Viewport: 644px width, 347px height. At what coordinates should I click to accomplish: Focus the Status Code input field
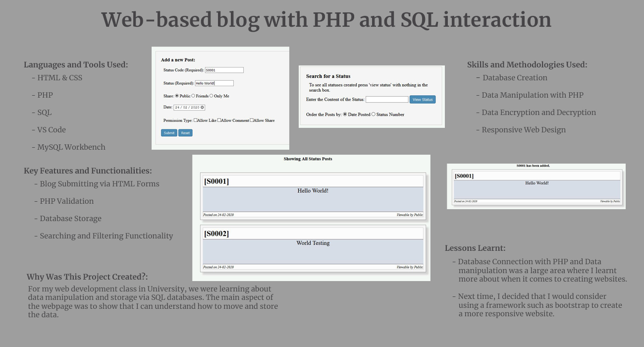[224, 70]
